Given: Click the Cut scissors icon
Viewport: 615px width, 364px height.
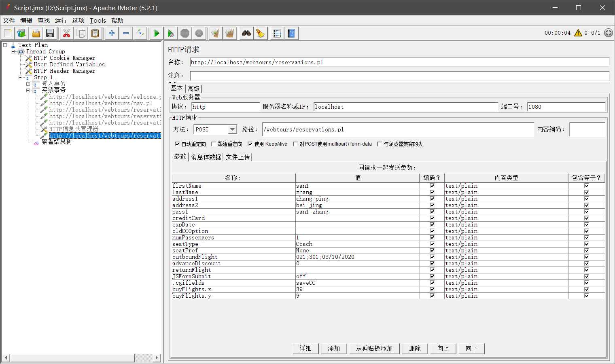Looking at the screenshot, I should point(66,33).
